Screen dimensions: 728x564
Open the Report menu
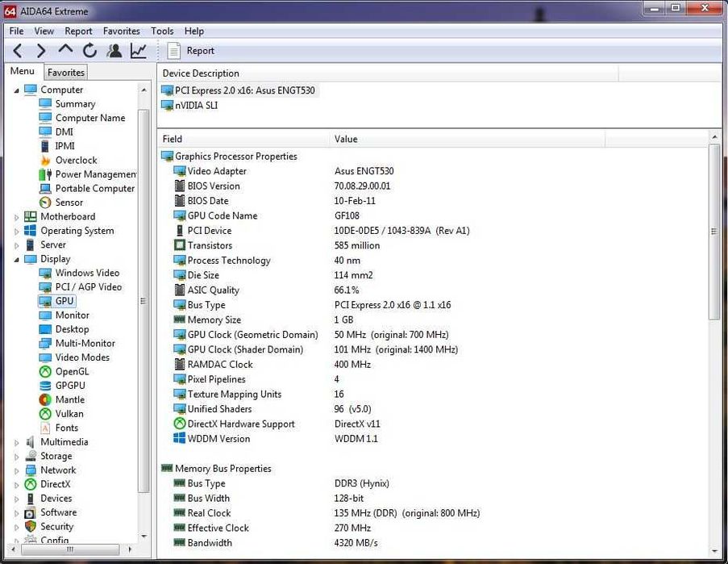(x=78, y=31)
